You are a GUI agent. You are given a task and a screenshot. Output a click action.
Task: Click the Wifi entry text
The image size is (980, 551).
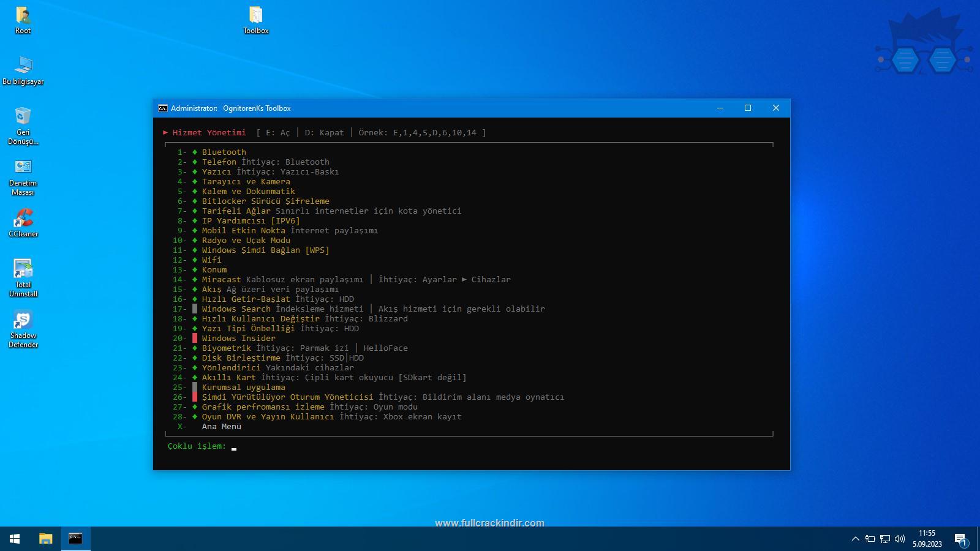[x=211, y=260]
